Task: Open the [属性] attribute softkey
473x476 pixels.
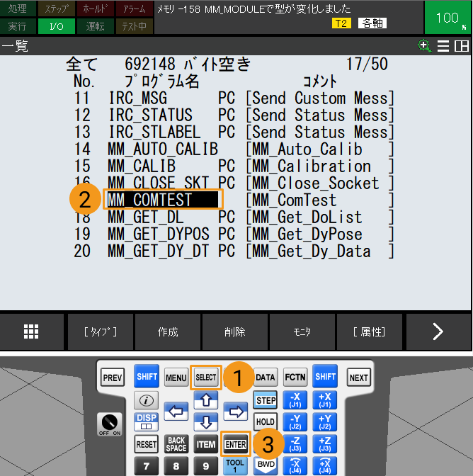Action: point(369,331)
